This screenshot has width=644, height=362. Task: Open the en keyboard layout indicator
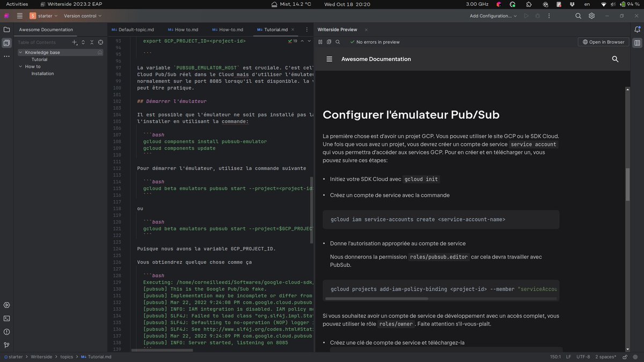(x=587, y=4)
